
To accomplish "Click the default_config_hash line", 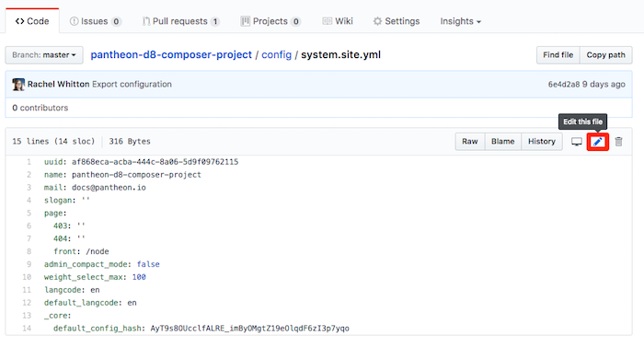I will coord(201,328).
